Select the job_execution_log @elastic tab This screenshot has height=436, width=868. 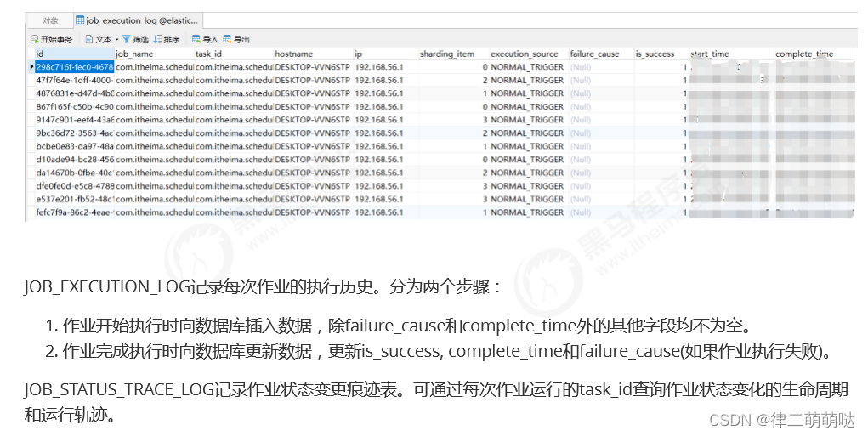(137, 20)
